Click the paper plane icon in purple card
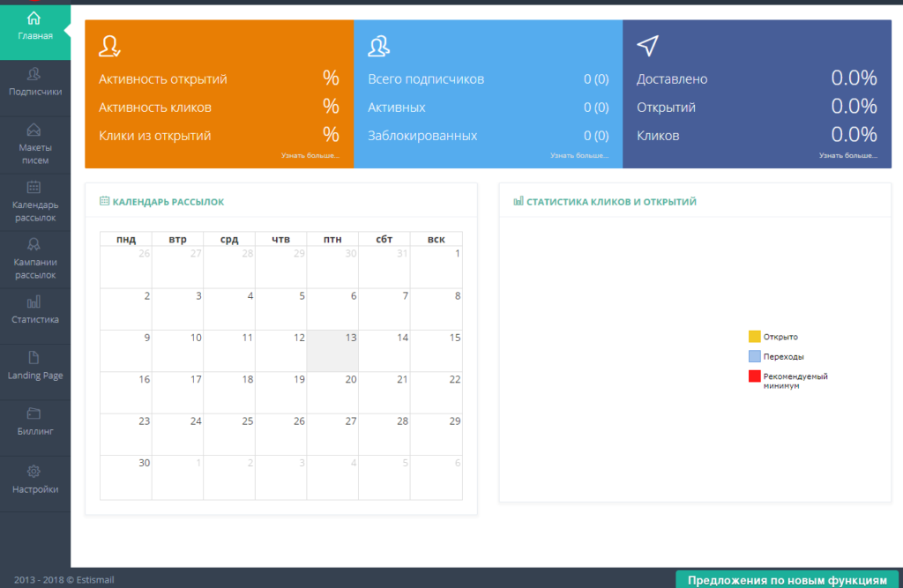Viewport: 903px width, 588px height. tap(648, 46)
